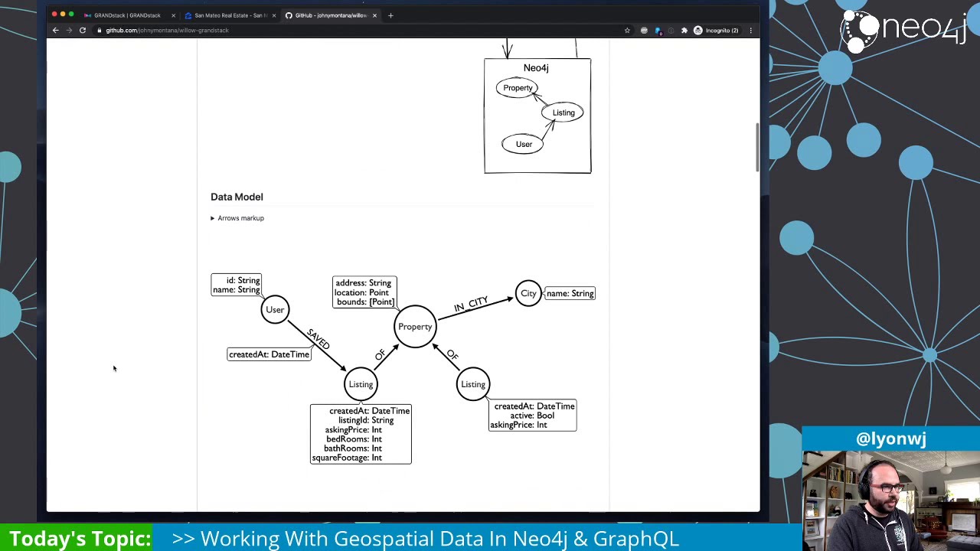Click the Property oval in Neo4j box

pyautogui.click(x=518, y=88)
